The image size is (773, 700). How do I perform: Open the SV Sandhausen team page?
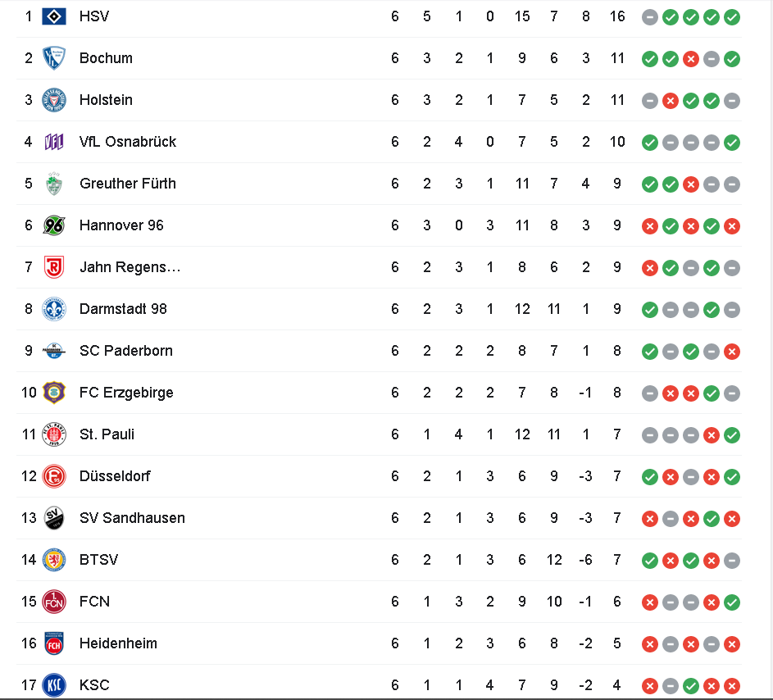point(132,517)
